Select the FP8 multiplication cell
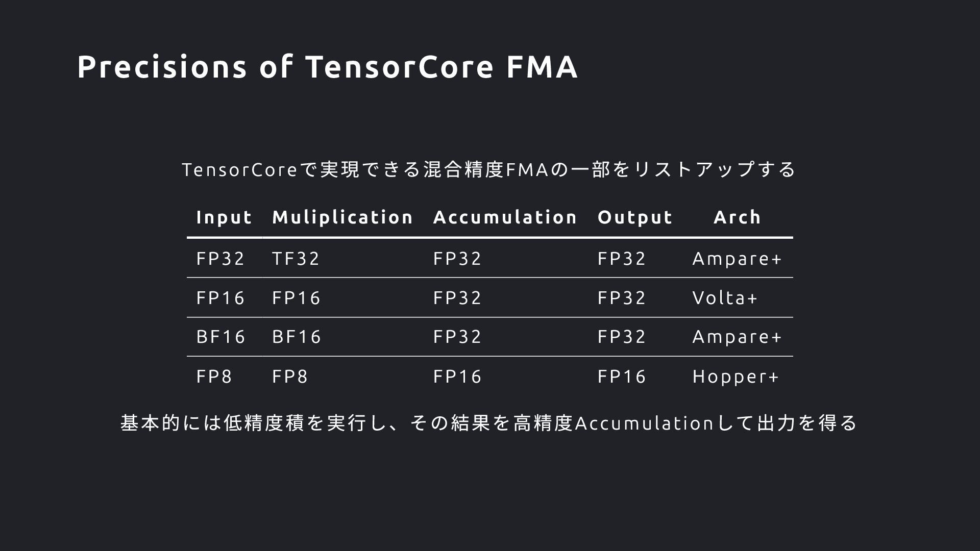The image size is (980, 551). tap(290, 377)
